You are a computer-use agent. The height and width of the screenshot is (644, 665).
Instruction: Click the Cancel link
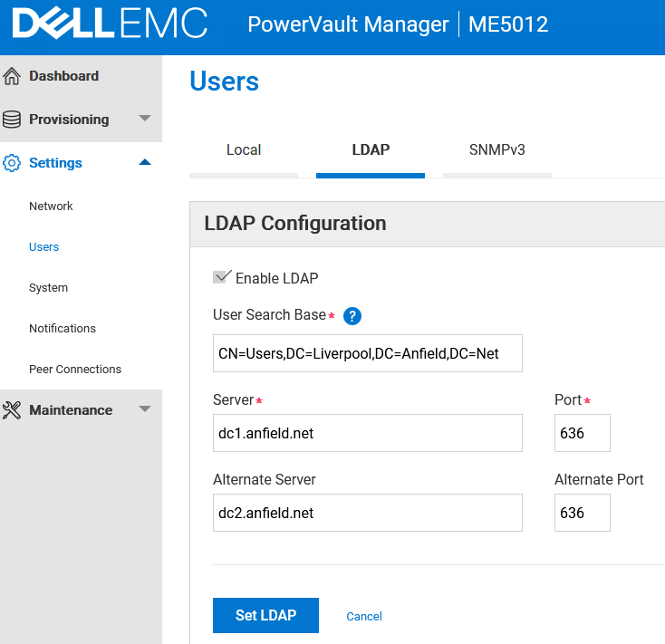click(x=364, y=616)
